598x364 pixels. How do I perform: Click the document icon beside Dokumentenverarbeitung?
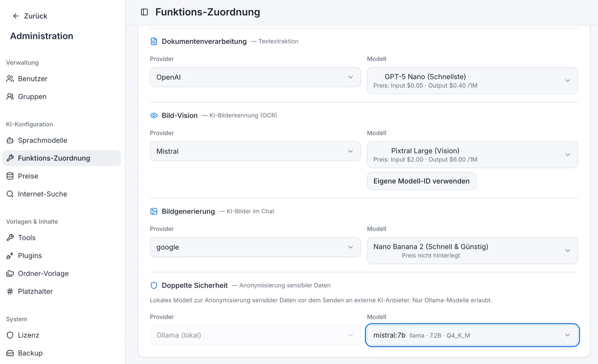(154, 41)
